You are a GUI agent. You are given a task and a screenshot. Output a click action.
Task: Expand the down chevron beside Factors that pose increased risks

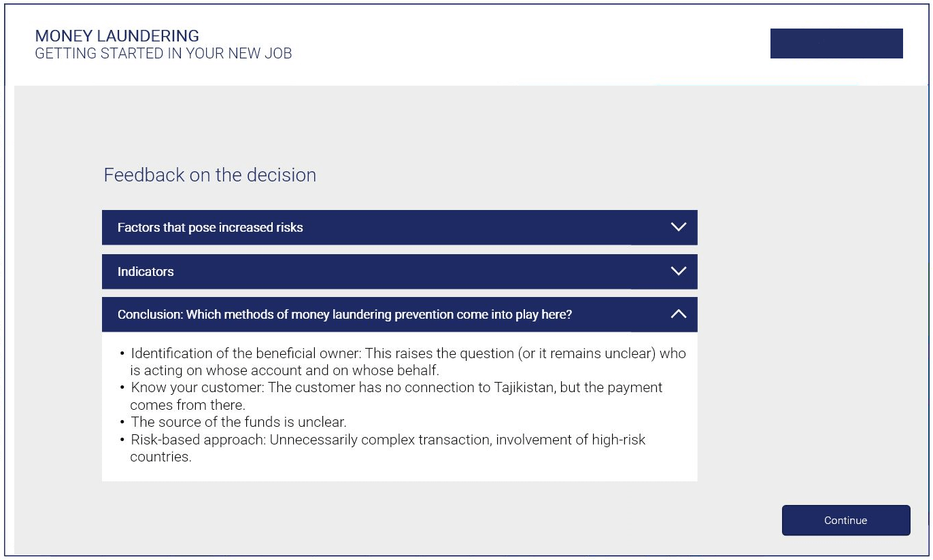click(x=678, y=227)
